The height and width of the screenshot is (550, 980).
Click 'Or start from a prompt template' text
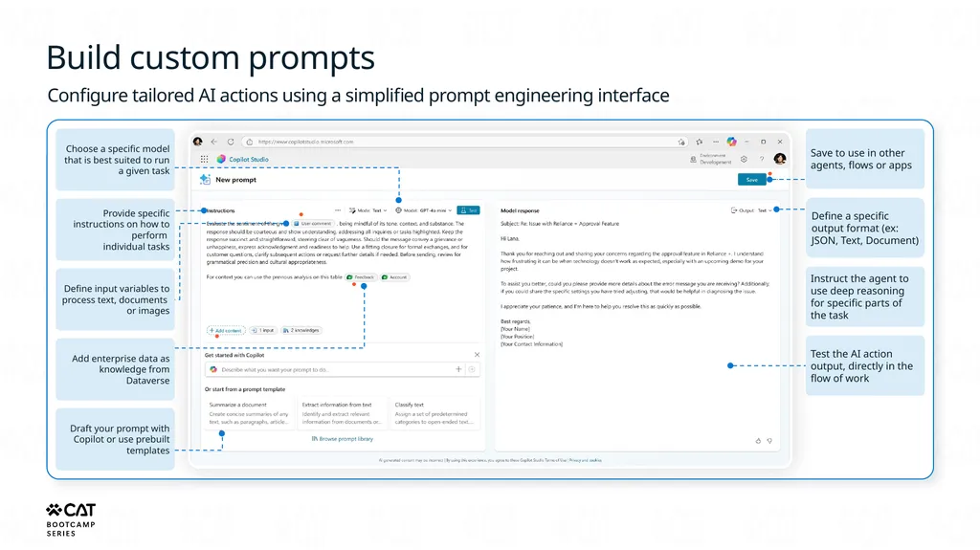[245, 389]
